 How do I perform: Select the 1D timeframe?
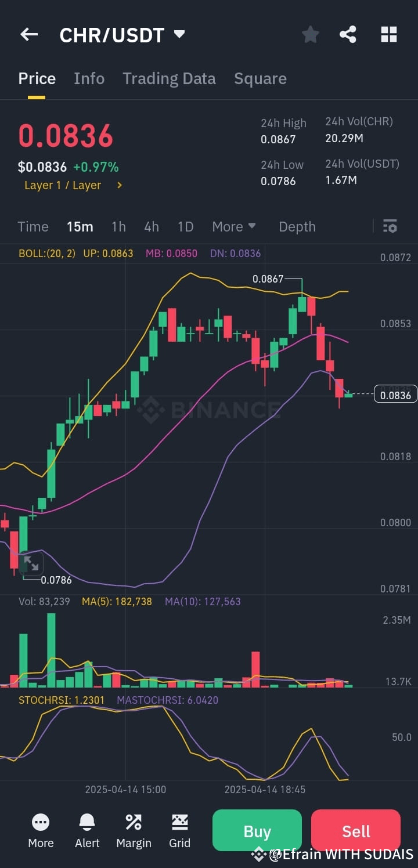[x=185, y=226]
